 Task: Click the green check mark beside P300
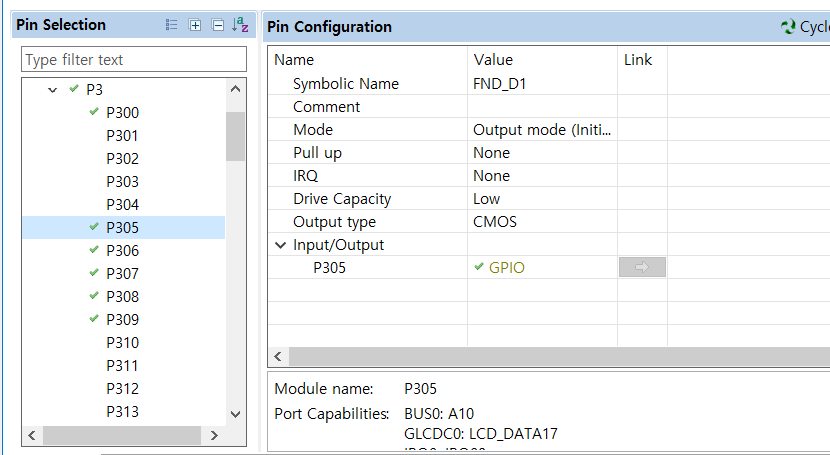(94, 111)
